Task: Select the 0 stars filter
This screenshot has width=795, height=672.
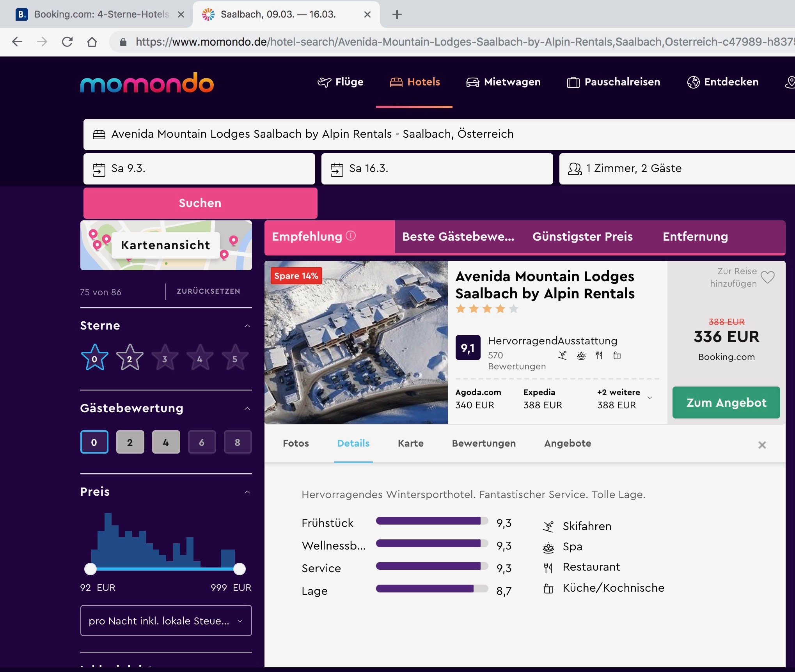Action: click(x=94, y=358)
